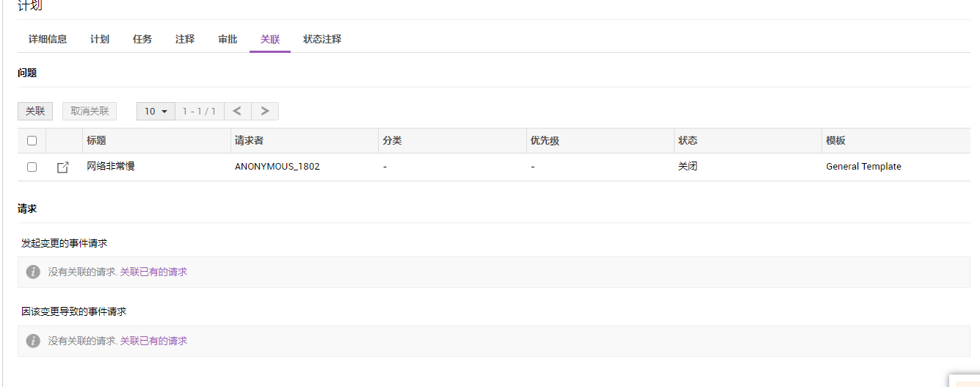Click info icon in 发起变更的事件请求 section

pyautogui.click(x=33, y=272)
